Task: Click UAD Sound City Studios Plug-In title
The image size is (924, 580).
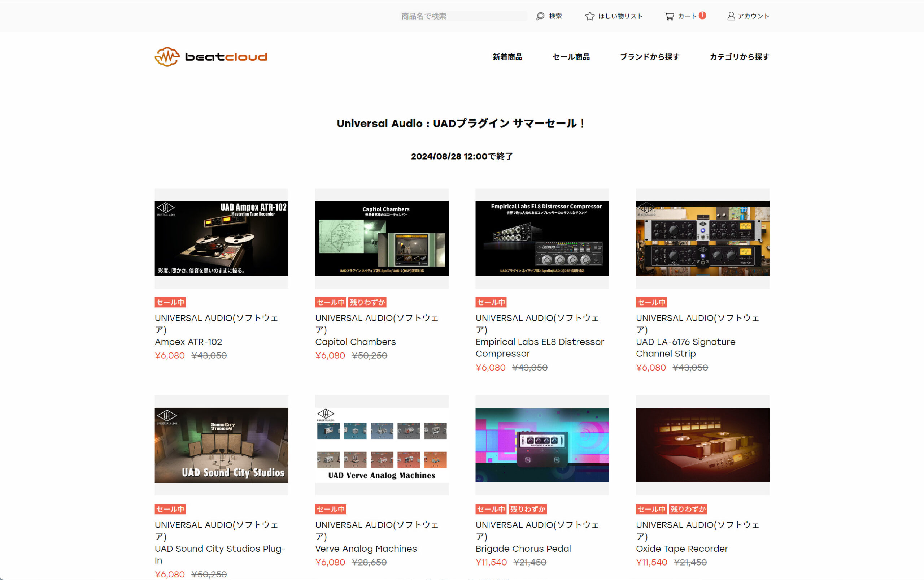Action: coord(220,554)
